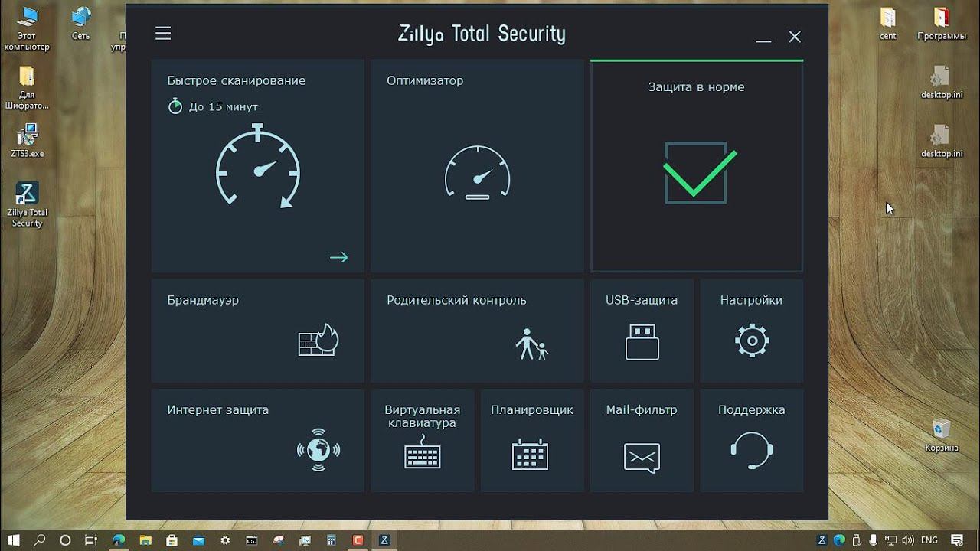This screenshot has width=980, height=551.
Task: Click the Оптимизатор tile label
Action: pyautogui.click(x=425, y=80)
